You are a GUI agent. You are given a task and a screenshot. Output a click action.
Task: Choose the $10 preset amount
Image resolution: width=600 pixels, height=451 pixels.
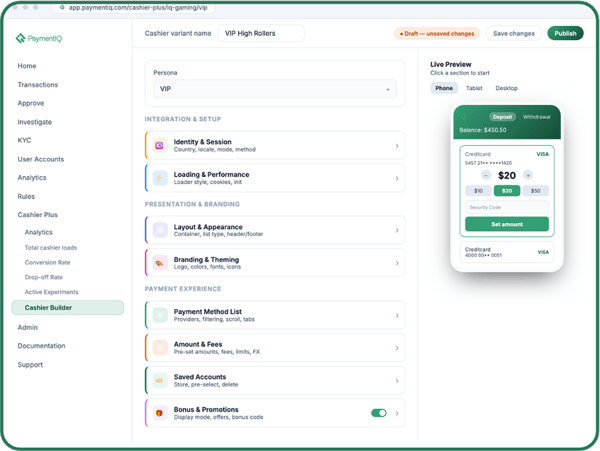pyautogui.click(x=478, y=190)
